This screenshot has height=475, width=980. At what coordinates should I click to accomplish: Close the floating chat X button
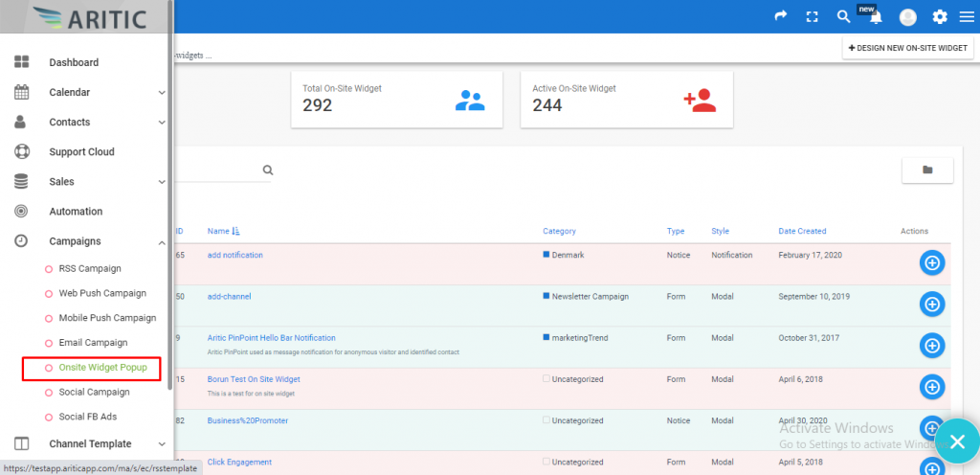(x=957, y=441)
